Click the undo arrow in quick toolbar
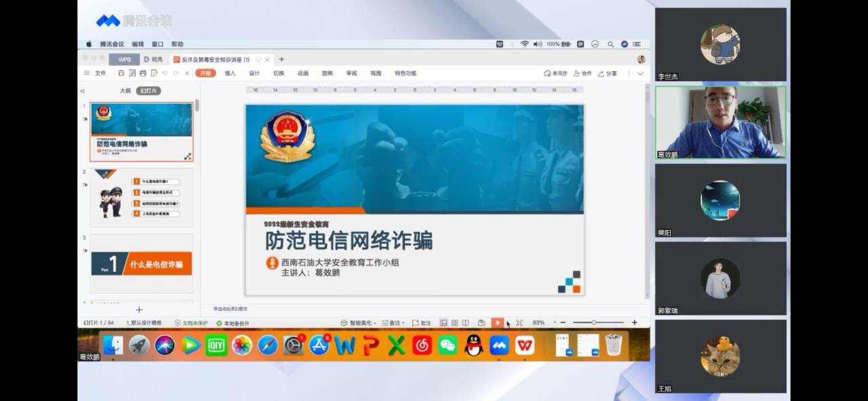Viewport: 868px width, 401px height. (165, 73)
